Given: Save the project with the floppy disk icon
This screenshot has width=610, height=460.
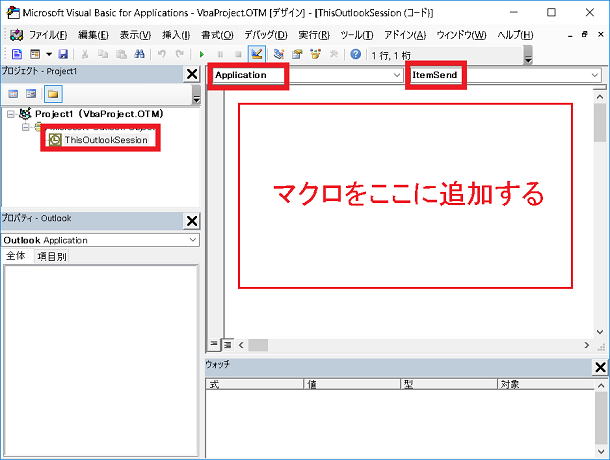Looking at the screenshot, I should (x=63, y=54).
